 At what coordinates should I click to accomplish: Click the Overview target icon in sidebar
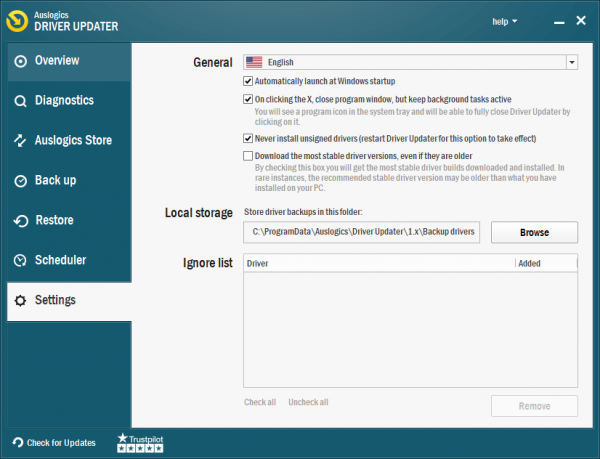coord(20,61)
